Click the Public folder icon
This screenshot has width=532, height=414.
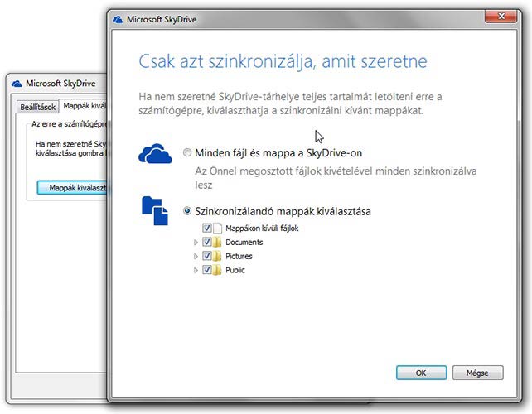pyautogui.click(x=217, y=270)
